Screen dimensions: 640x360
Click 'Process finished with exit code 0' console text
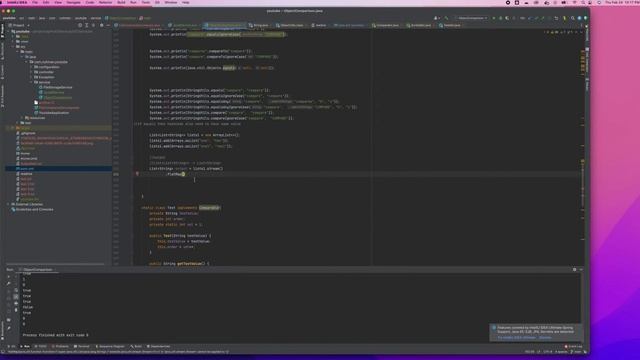pyautogui.click(x=56, y=335)
